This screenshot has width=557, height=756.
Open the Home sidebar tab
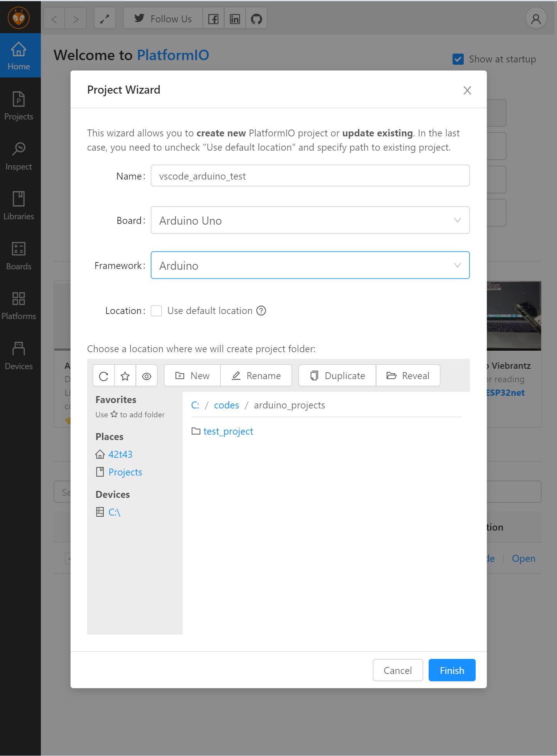tap(20, 55)
